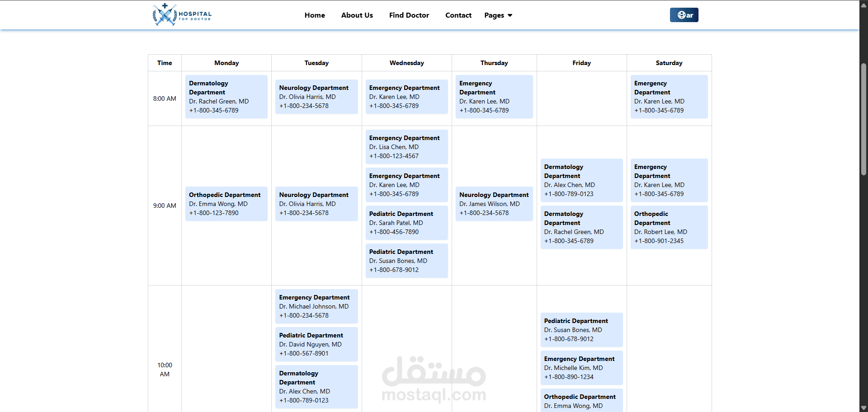Select Friday Dermatology card, Dr. Rachel Green

pyautogui.click(x=581, y=227)
